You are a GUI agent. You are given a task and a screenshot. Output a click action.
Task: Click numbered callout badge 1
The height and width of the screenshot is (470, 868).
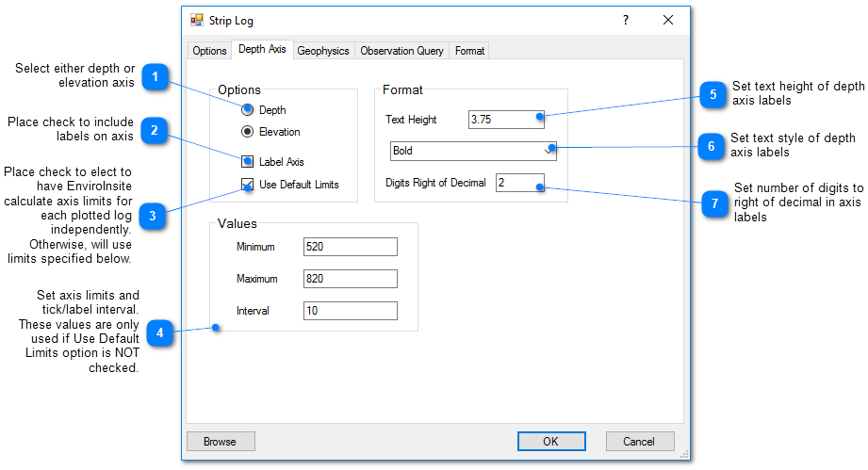(156, 76)
